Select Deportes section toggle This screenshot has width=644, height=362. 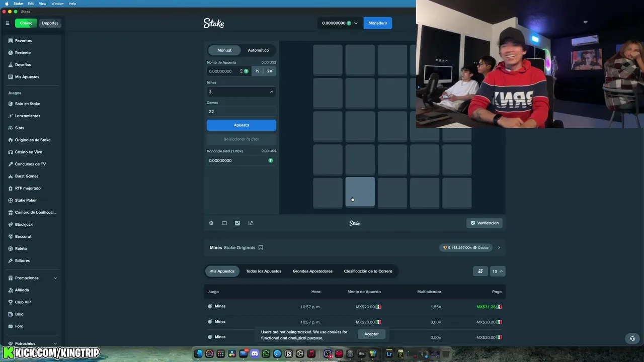click(50, 23)
